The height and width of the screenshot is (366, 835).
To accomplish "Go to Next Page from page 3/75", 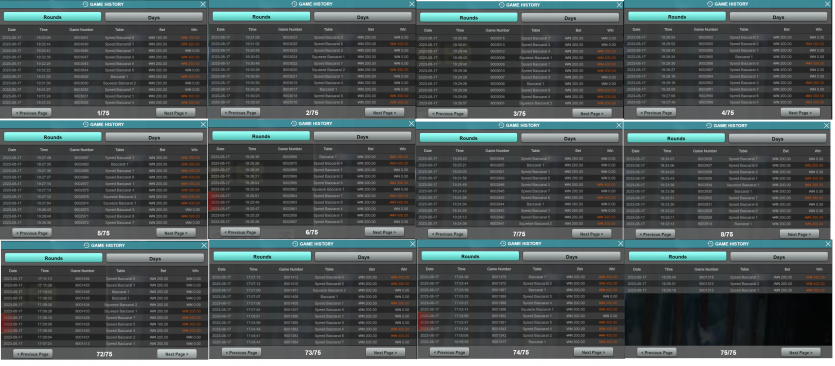I will 592,113.
